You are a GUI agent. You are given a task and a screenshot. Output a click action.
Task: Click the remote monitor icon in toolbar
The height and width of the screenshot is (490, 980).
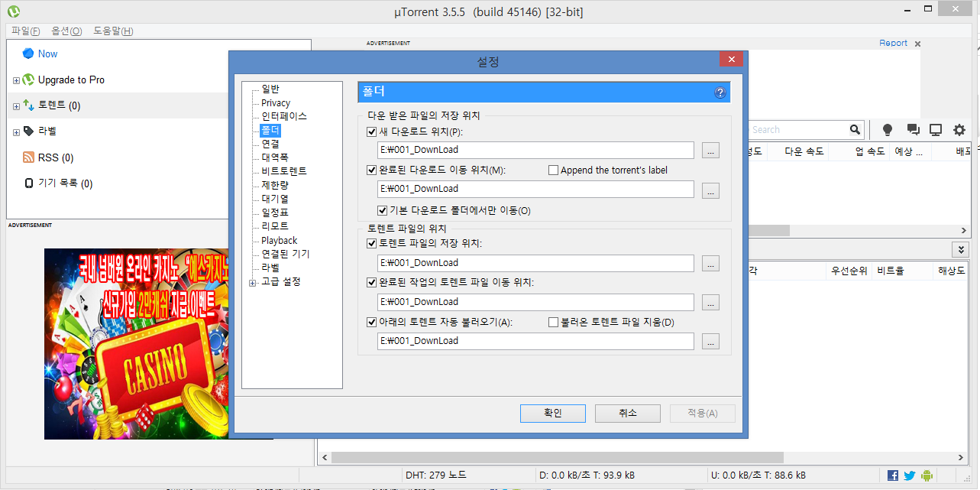click(x=936, y=130)
